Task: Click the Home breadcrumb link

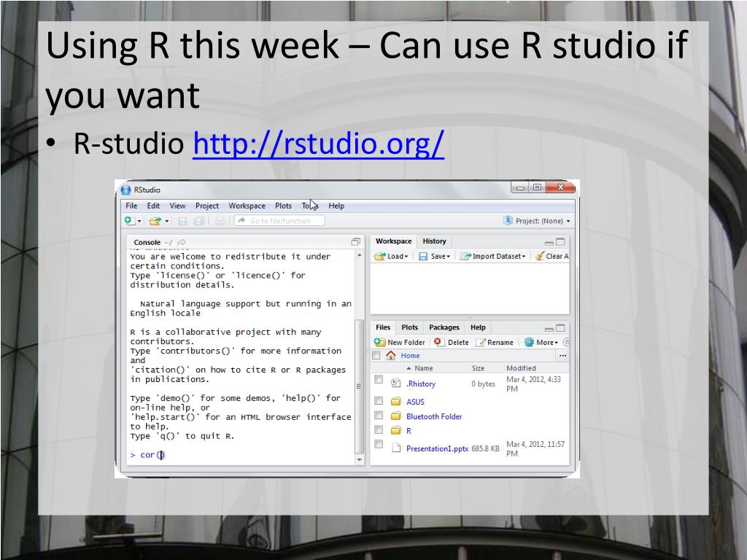Action: (410, 355)
